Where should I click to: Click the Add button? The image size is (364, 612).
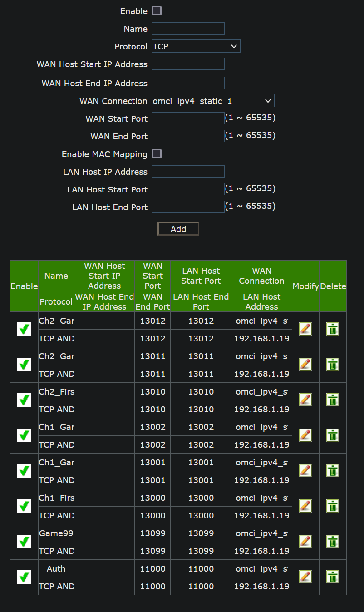click(x=178, y=229)
